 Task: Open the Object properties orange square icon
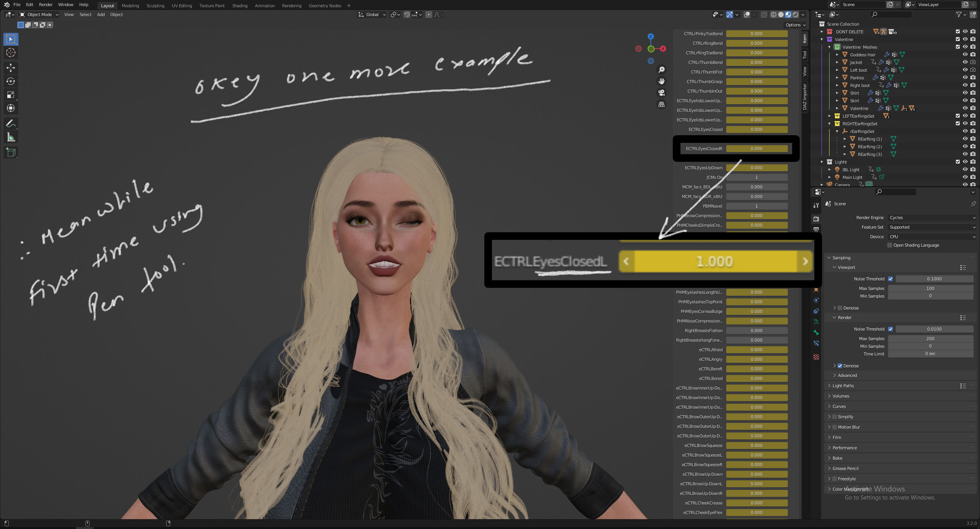click(x=816, y=290)
